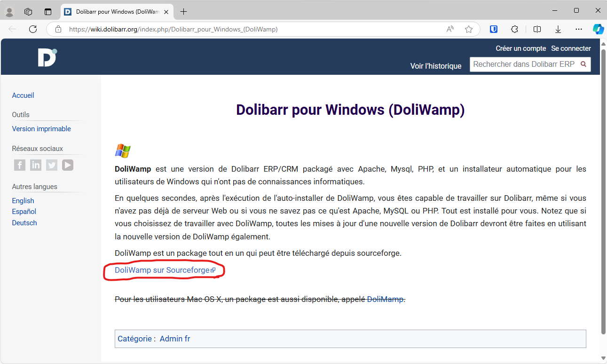The height and width of the screenshot is (364, 607).
Task: Open the Facebook social icon
Action: tap(20, 165)
